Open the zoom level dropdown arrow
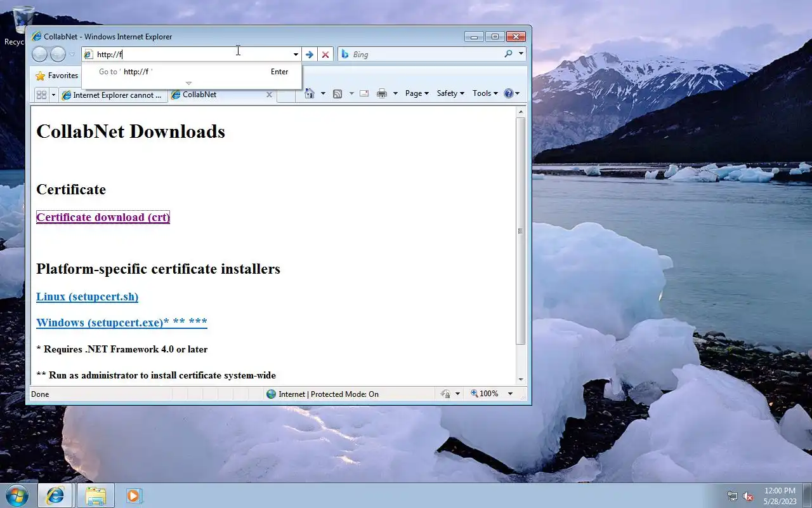Viewport: 812px width, 508px height. [x=510, y=394]
